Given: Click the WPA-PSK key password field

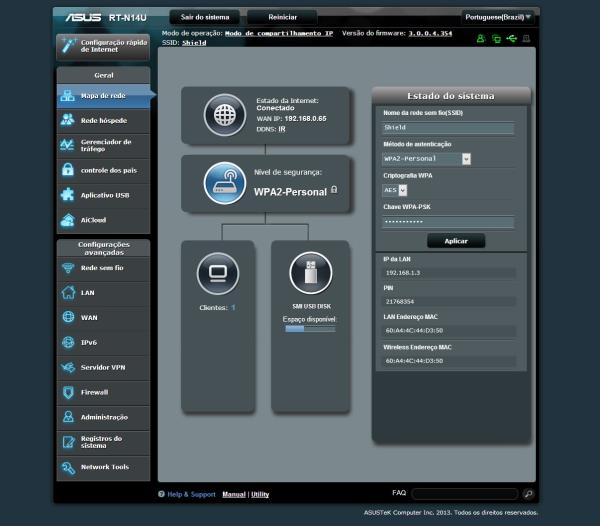Looking at the screenshot, I should pyautogui.click(x=448, y=222).
